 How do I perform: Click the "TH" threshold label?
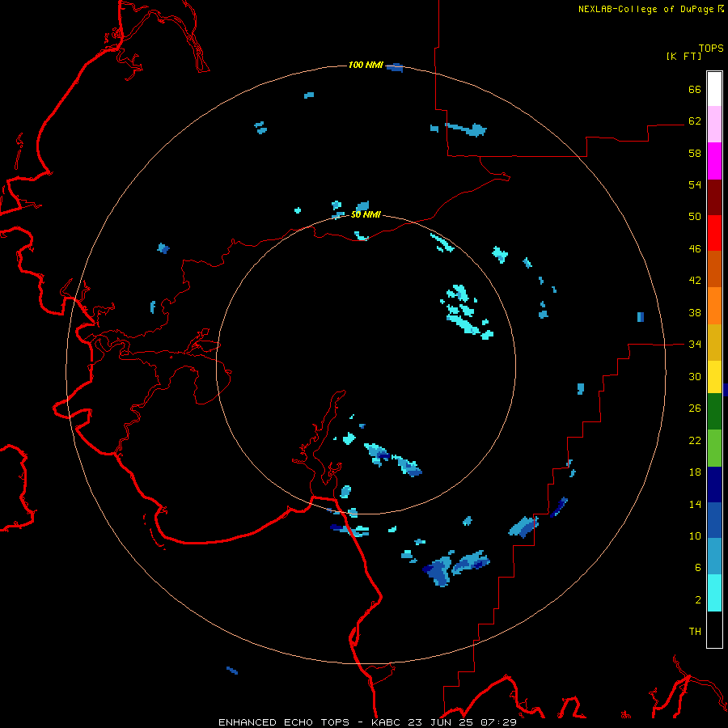click(x=695, y=631)
